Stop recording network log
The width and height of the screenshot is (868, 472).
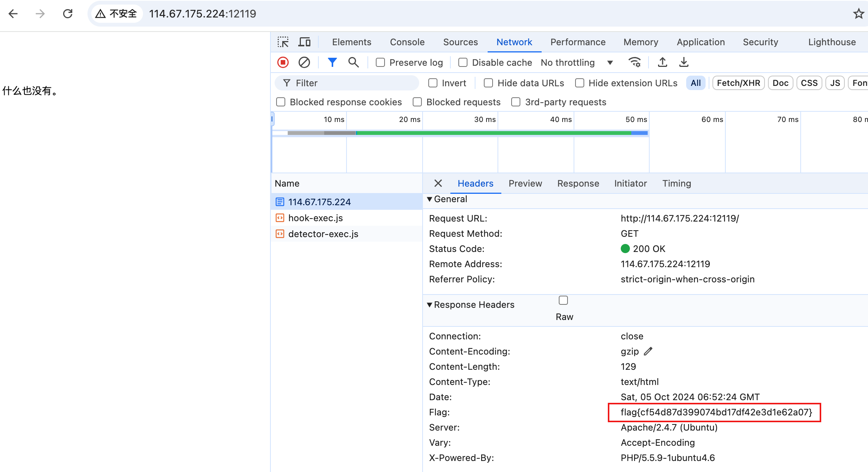tap(283, 62)
